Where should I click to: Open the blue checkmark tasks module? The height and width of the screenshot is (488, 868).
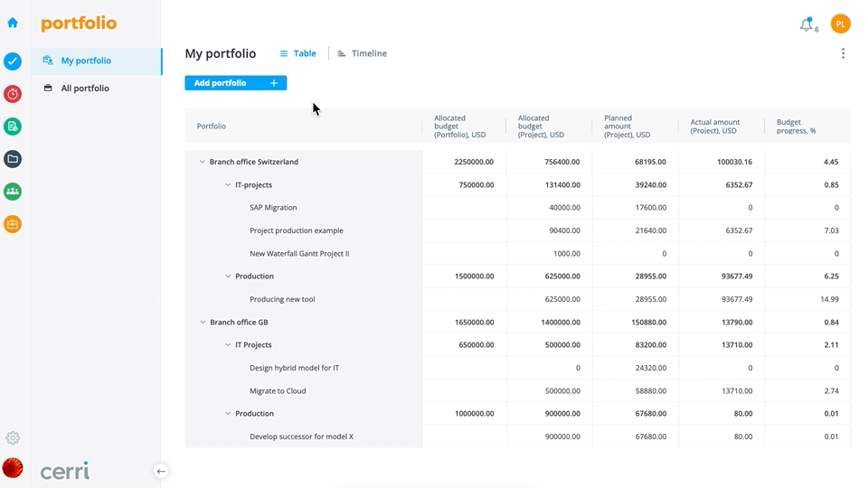click(13, 61)
